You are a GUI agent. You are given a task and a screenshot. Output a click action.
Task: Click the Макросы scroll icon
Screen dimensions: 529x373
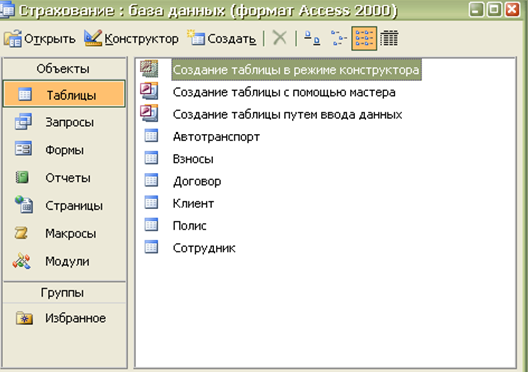[21, 233]
